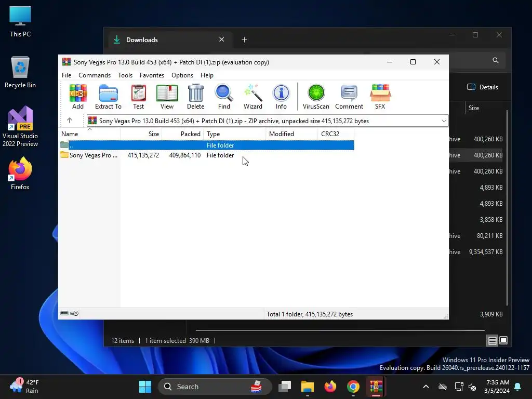Open the Help menu
The width and height of the screenshot is (532, 399).
point(207,75)
